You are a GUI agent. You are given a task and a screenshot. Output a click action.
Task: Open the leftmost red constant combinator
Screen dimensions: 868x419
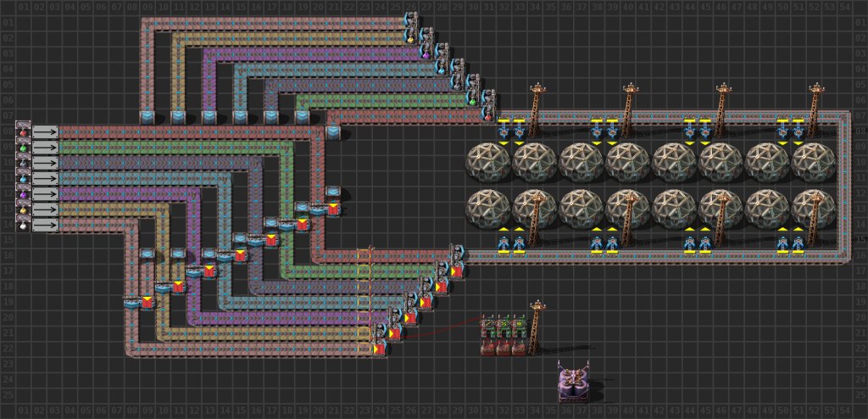click(488, 348)
